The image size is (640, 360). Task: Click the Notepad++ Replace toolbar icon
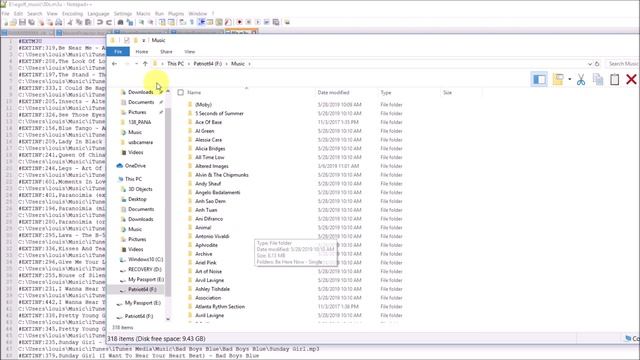tap(130, 22)
